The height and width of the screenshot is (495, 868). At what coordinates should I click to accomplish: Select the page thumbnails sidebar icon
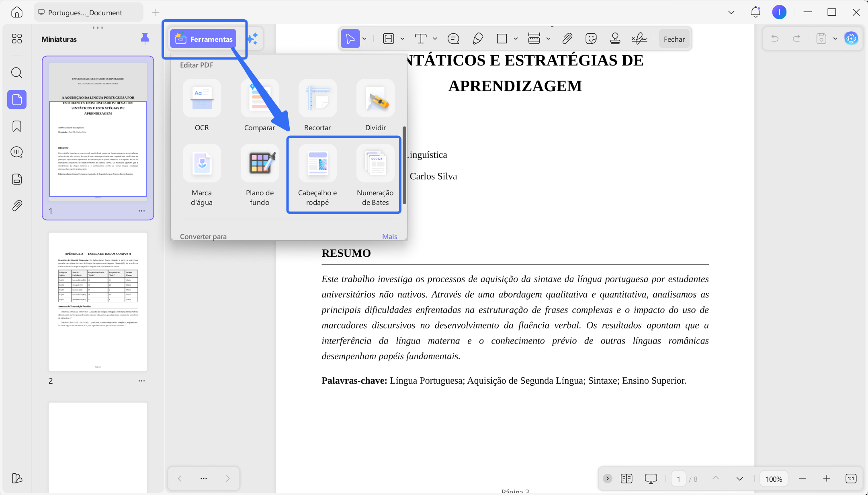[17, 99]
